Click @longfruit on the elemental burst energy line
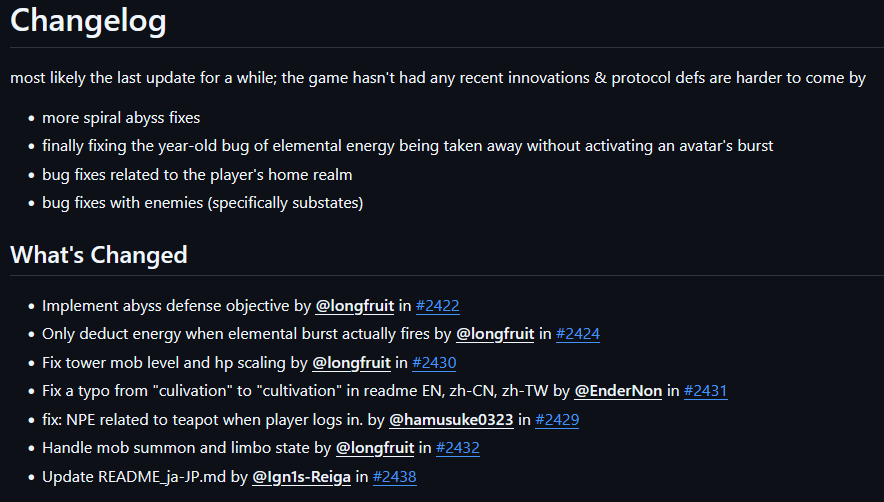Screen dimensions: 884x502 495,334
